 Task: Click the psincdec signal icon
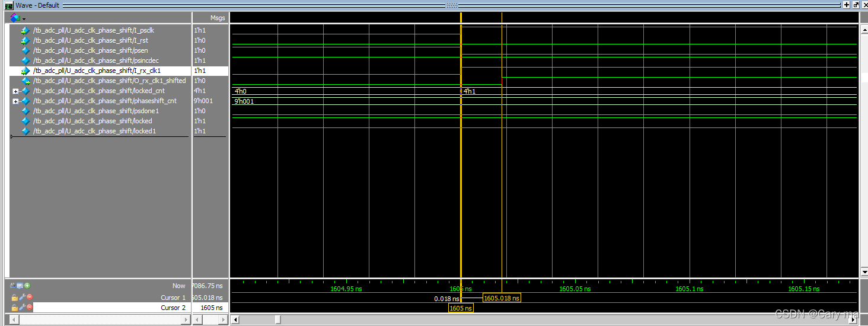(25, 60)
